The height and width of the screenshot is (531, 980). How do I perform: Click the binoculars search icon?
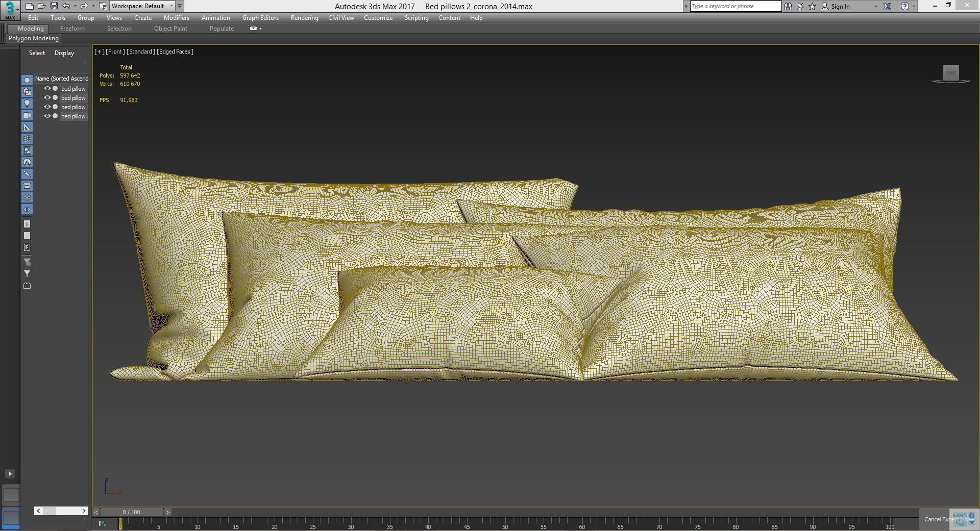click(788, 6)
